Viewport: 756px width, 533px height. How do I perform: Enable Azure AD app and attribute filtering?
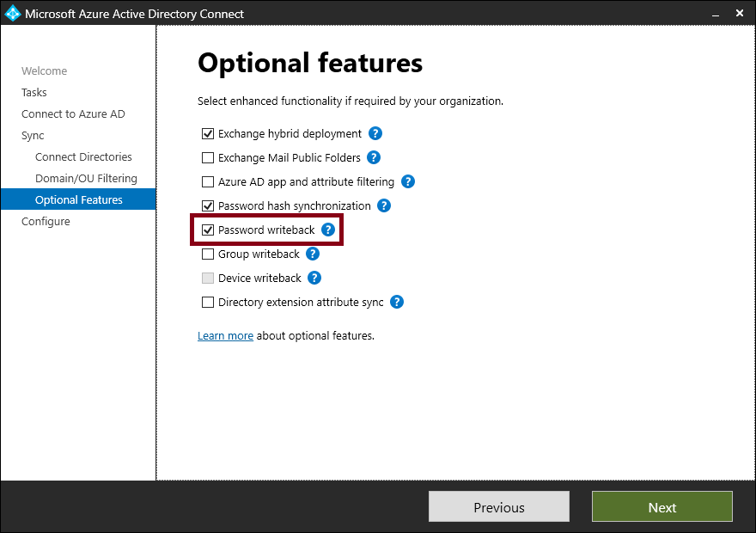[208, 182]
